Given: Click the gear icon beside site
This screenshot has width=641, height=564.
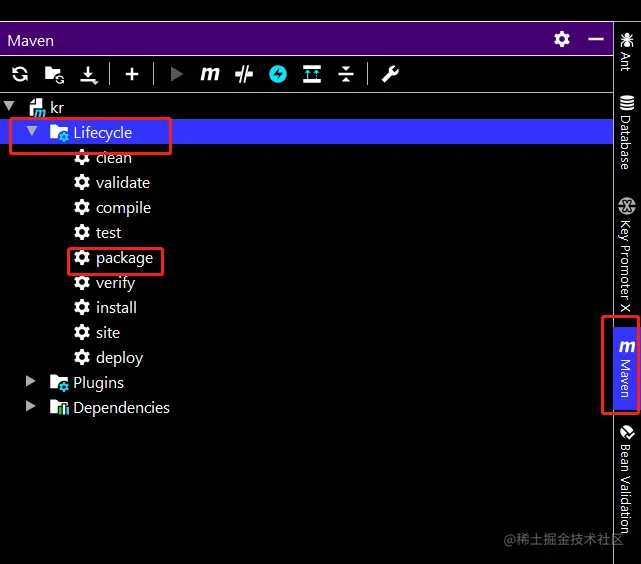Looking at the screenshot, I should tap(82, 332).
